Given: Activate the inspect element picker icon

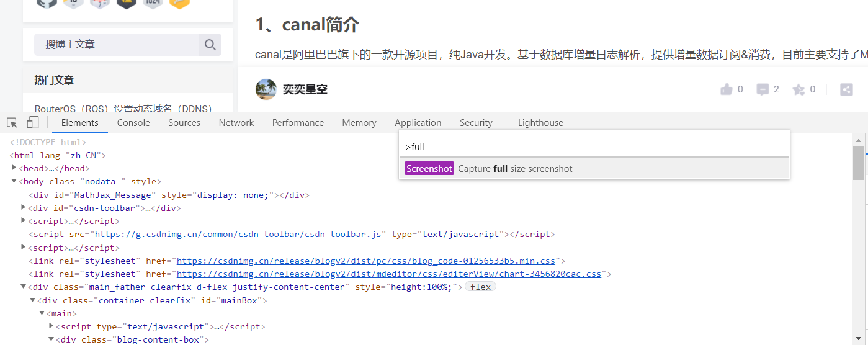Looking at the screenshot, I should tap(12, 123).
